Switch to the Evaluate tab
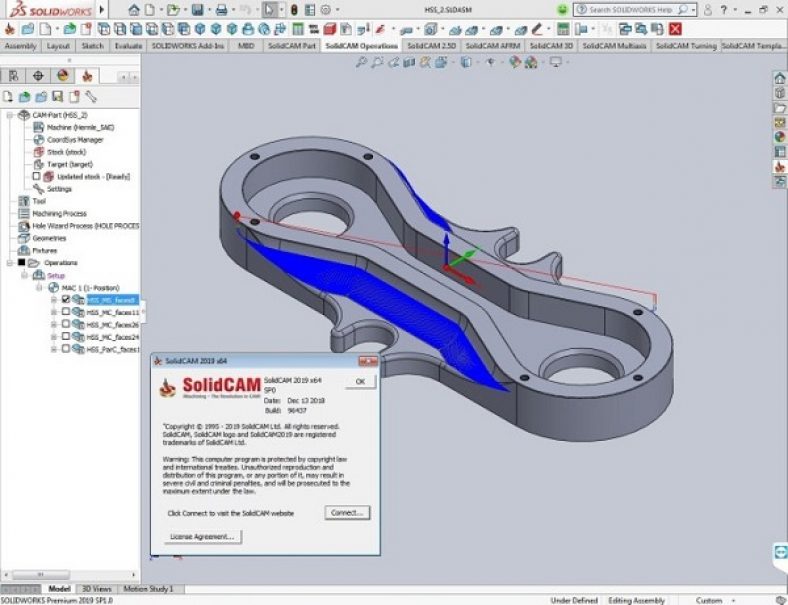788x605 pixels. pos(128,46)
